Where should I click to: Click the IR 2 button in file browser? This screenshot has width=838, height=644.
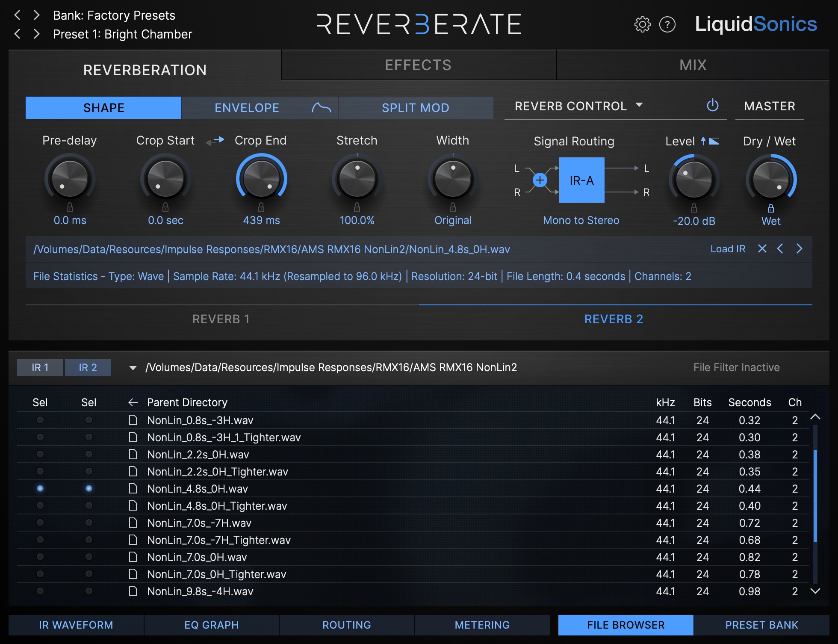[88, 367]
